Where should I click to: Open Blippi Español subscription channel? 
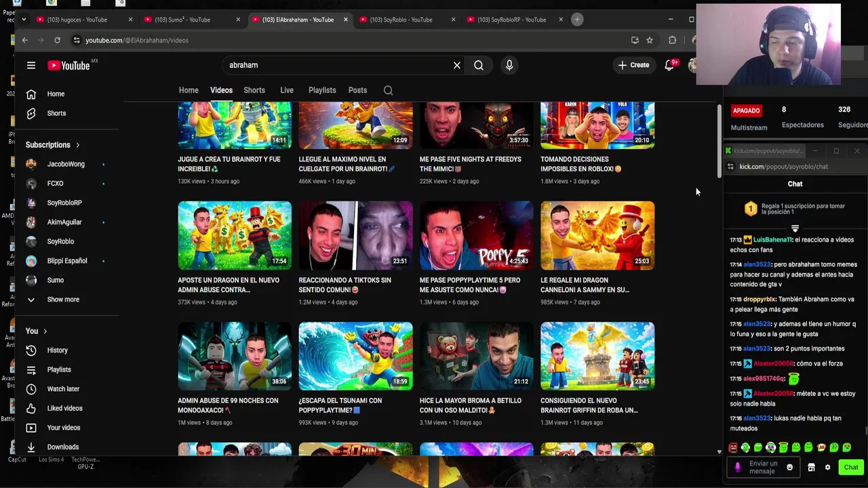[x=66, y=261]
